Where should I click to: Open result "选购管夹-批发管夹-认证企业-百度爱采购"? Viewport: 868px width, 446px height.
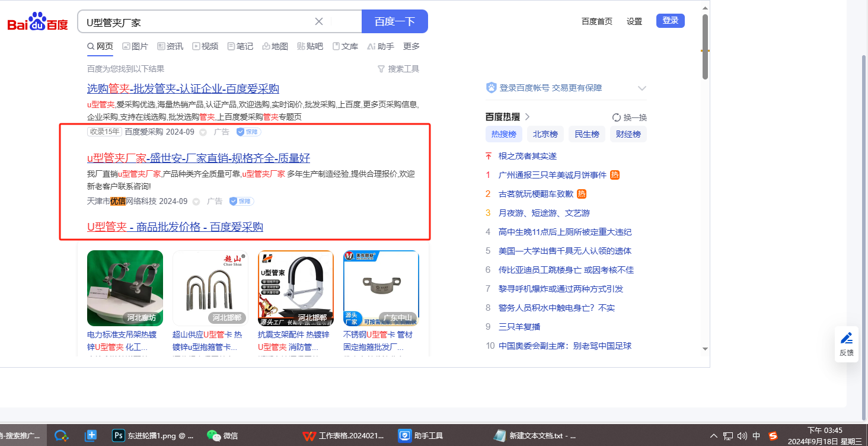(183, 89)
